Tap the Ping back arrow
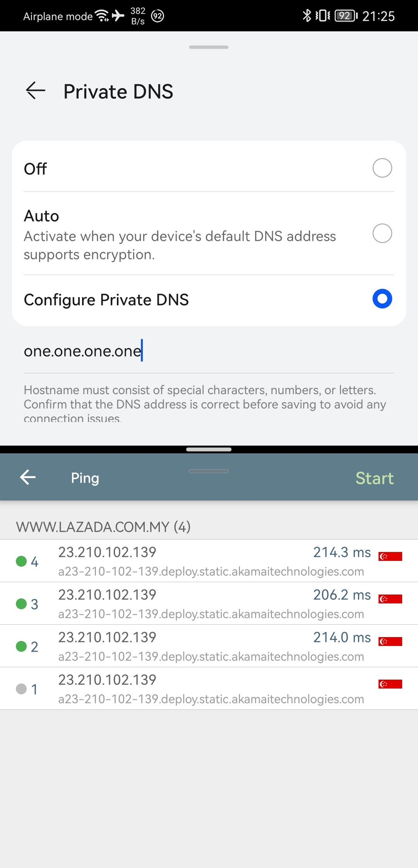Image resolution: width=418 pixels, height=868 pixels. click(28, 477)
